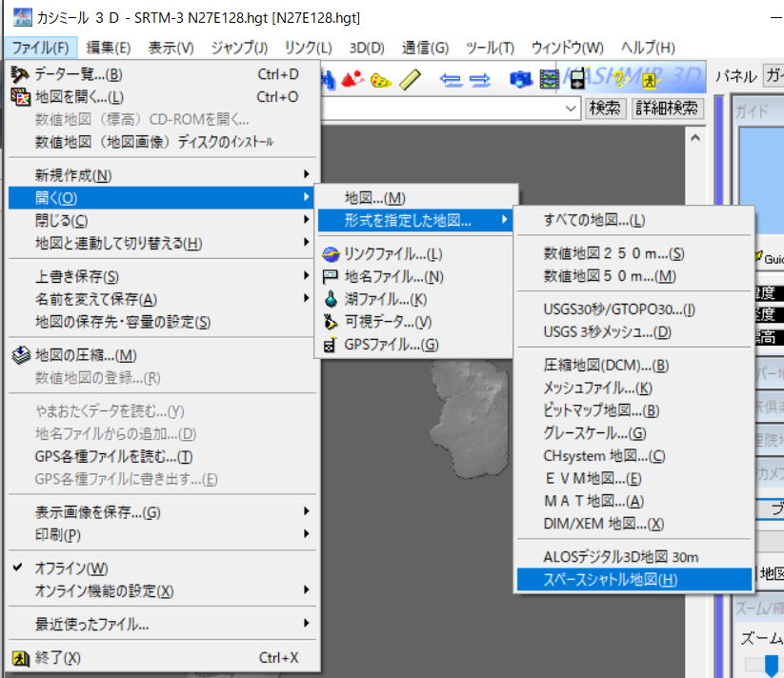The height and width of the screenshot is (678, 784).
Task: Open the 編集 menu in menu bar
Action: [x=108, y=48]
